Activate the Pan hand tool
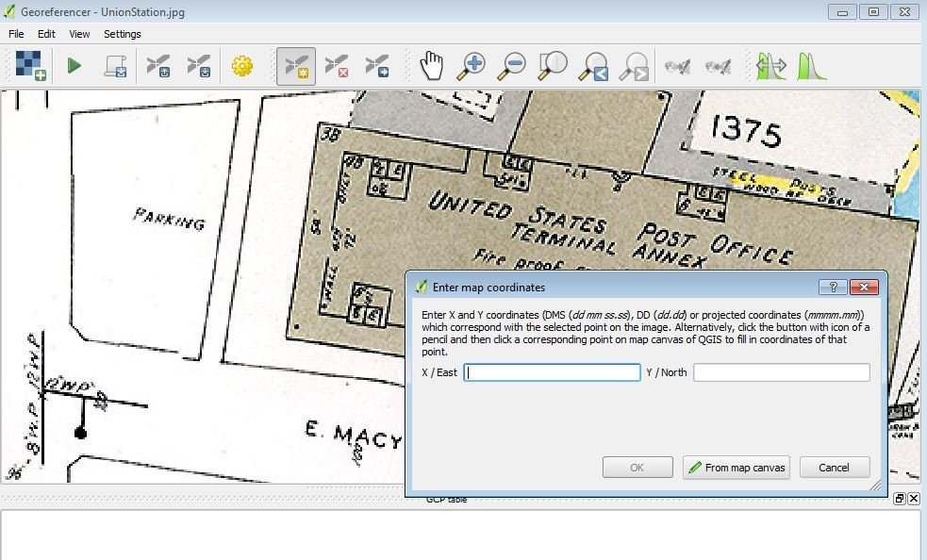Image resolution: width=927 pixels, height=560 pixels. 432,66
